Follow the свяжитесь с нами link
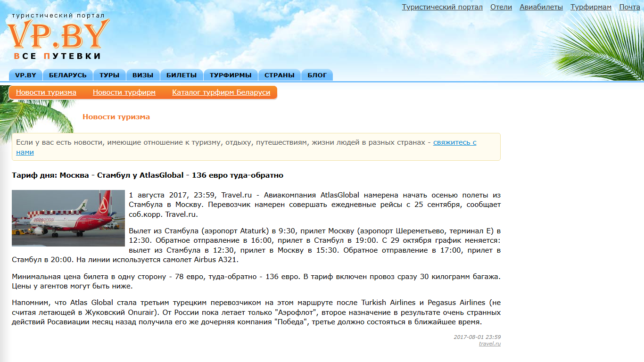 (x=455, y=142)
